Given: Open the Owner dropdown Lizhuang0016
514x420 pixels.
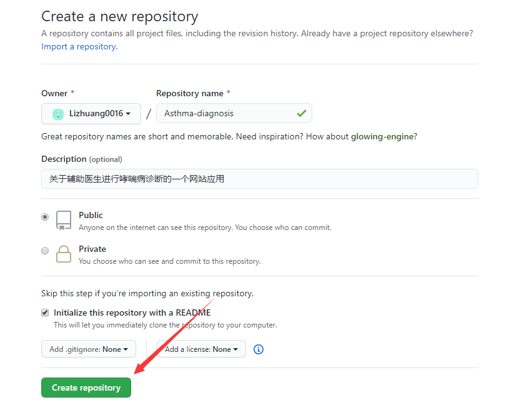Looking at the screenshot, I should [91, 114].
